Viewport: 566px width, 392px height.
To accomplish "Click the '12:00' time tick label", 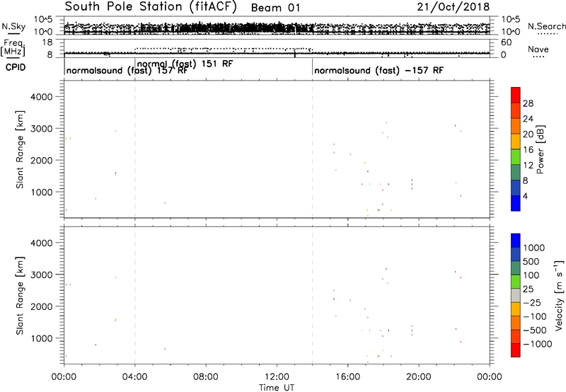I will coord(277,377).
